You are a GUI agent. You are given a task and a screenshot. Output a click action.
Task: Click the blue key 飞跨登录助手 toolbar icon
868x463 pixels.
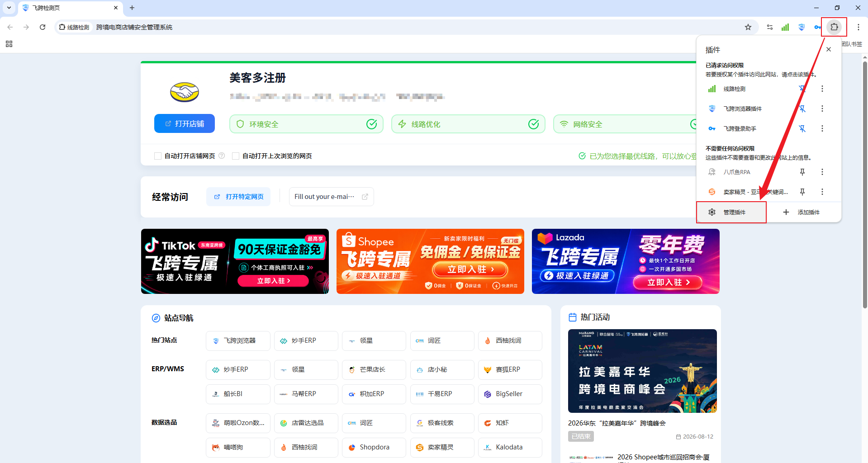(x=817, y=27)
